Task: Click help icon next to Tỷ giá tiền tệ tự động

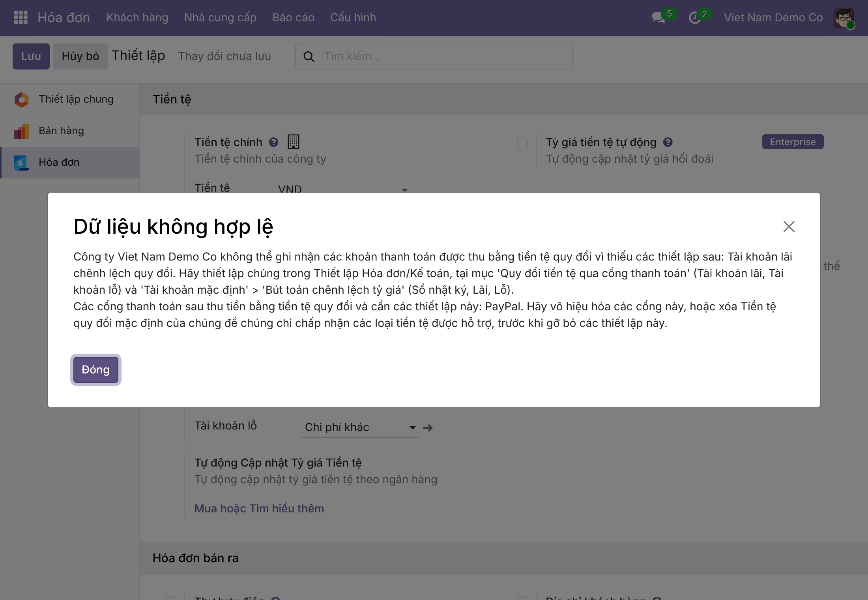Action: click(x=668, y=142)
